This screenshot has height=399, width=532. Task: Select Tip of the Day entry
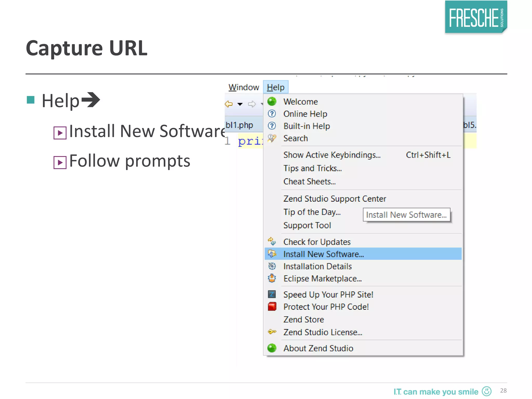312,212
